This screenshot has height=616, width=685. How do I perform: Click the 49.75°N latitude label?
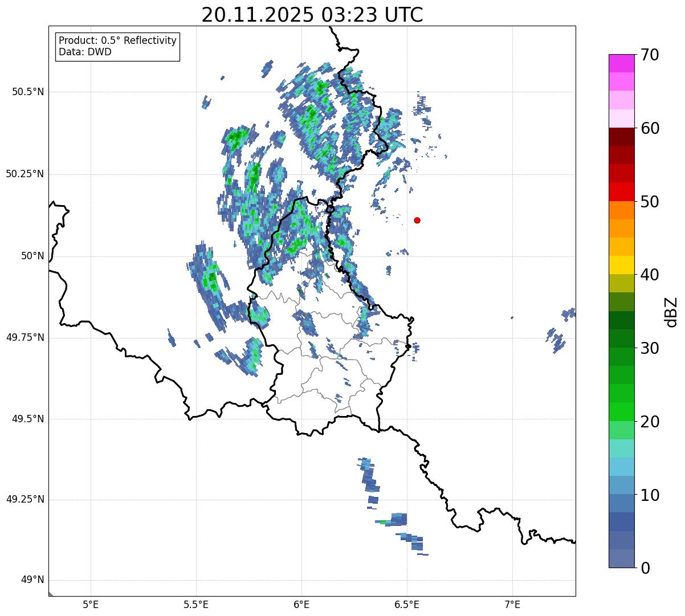(25, 337)
